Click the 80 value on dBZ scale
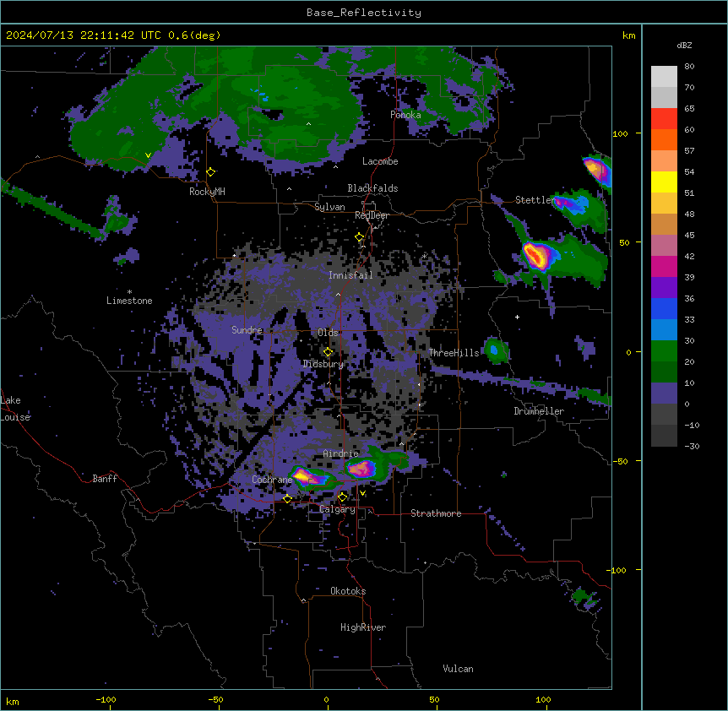The width and height of the screenshot is (728, 711). click(x=689, y=67)
